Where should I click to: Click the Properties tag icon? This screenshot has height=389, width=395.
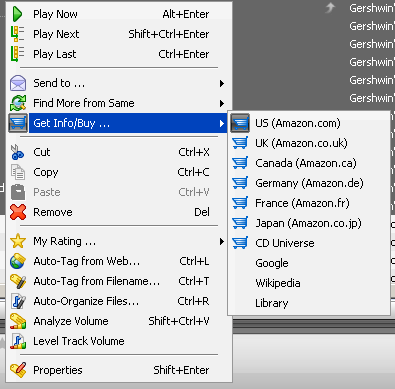(x=18, y=370)
